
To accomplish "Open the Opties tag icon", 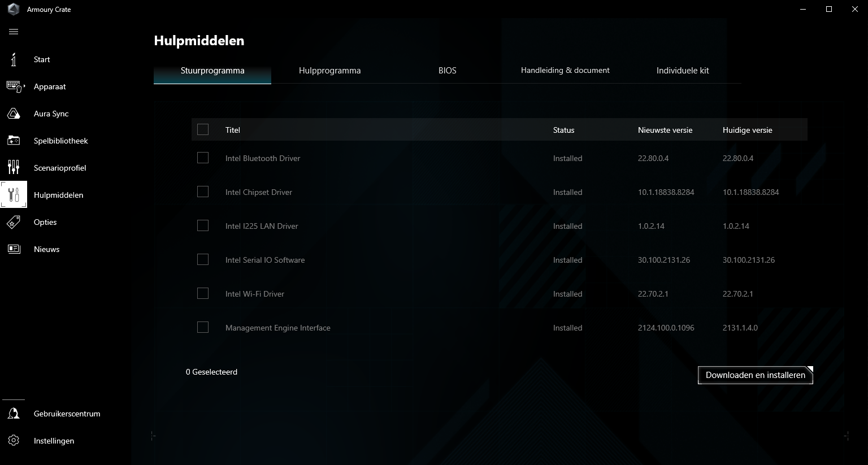I will [14, 222].
